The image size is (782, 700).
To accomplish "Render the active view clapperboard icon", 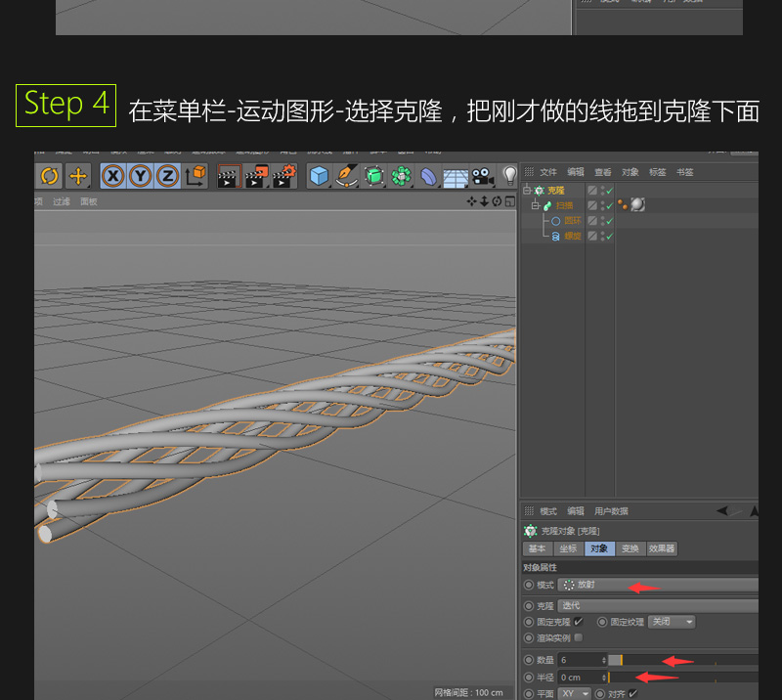I will [229, 176].
